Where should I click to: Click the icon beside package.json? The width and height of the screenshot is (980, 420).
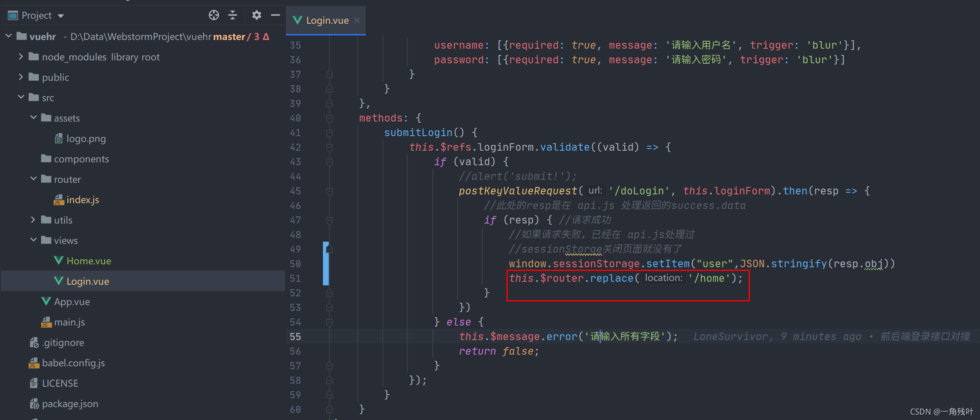(x=34, y=404)
